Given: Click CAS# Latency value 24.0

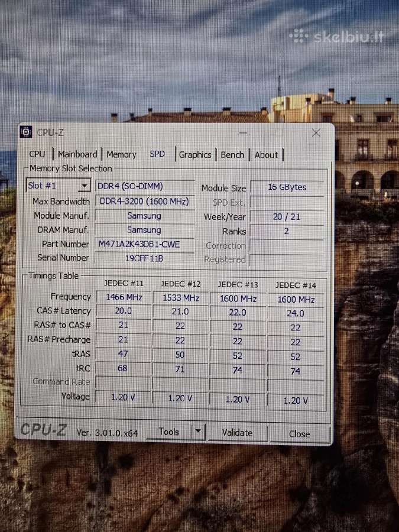Looking at the screenshot, I should pos(296,313).
